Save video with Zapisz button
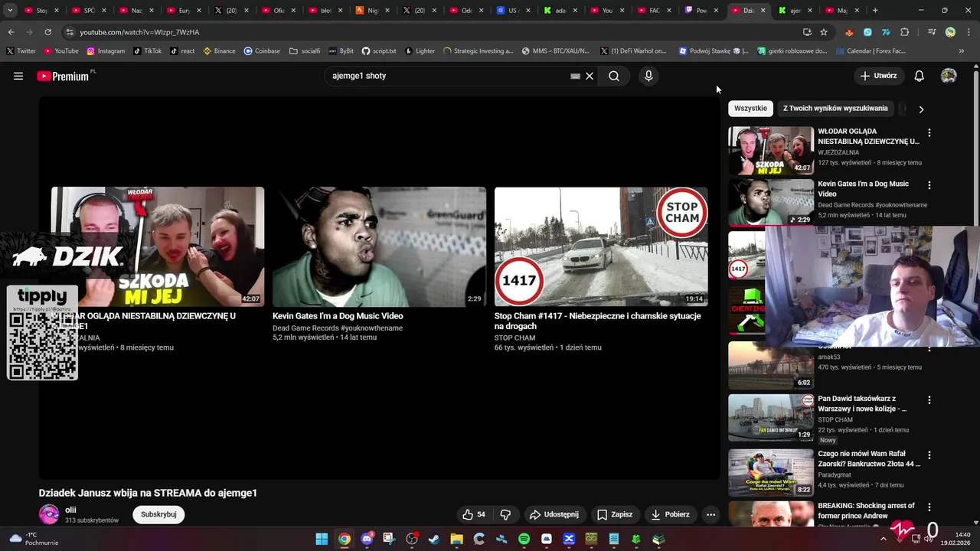Viewport: 980px width, 551px height. (x=615, y=514)
